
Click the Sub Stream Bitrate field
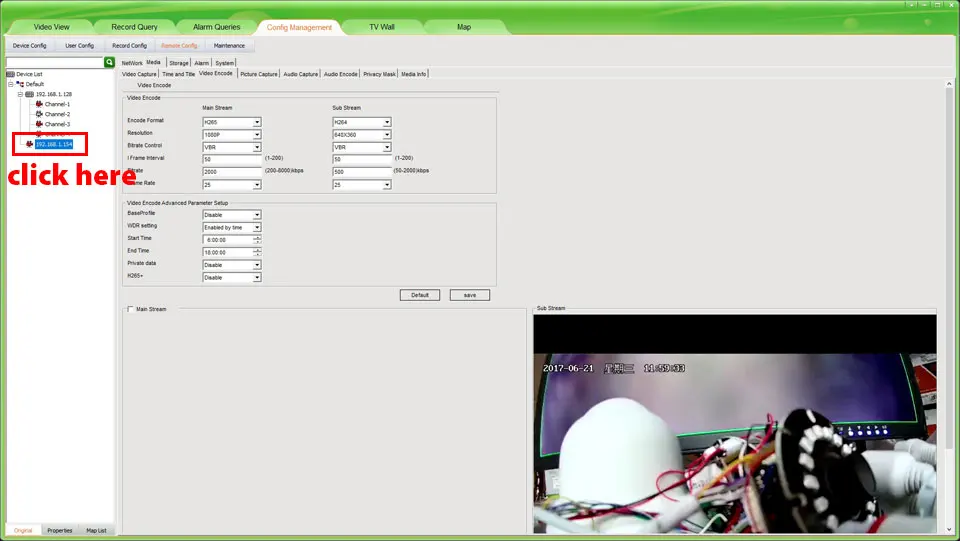pyautogui.click(x=362, y=172)
